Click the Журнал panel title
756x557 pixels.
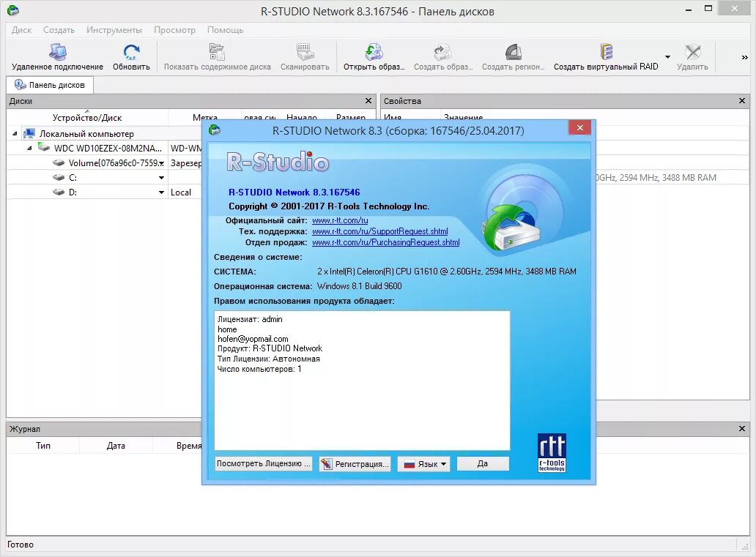[25, 429]
